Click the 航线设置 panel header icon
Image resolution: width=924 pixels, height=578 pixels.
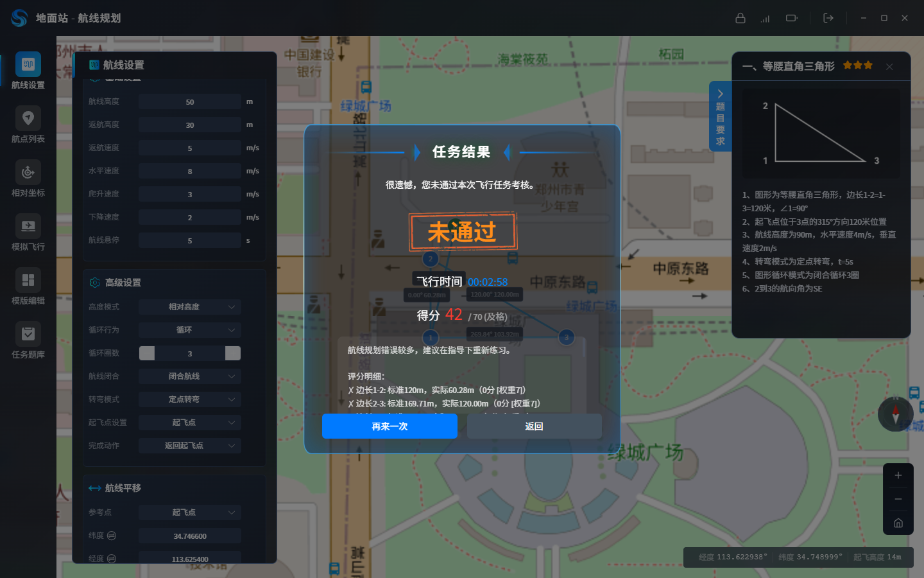click(x=94, y=65)
